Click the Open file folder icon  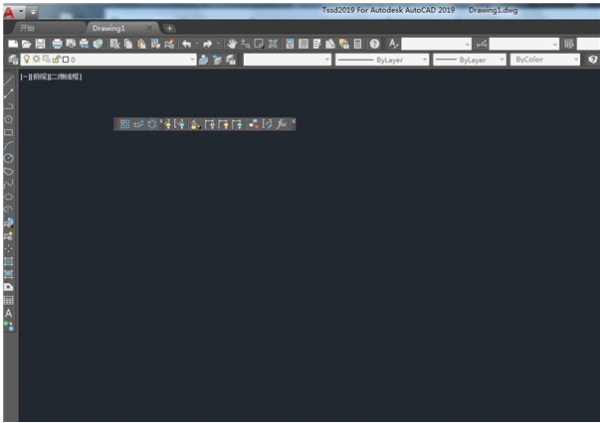point(26,44)
